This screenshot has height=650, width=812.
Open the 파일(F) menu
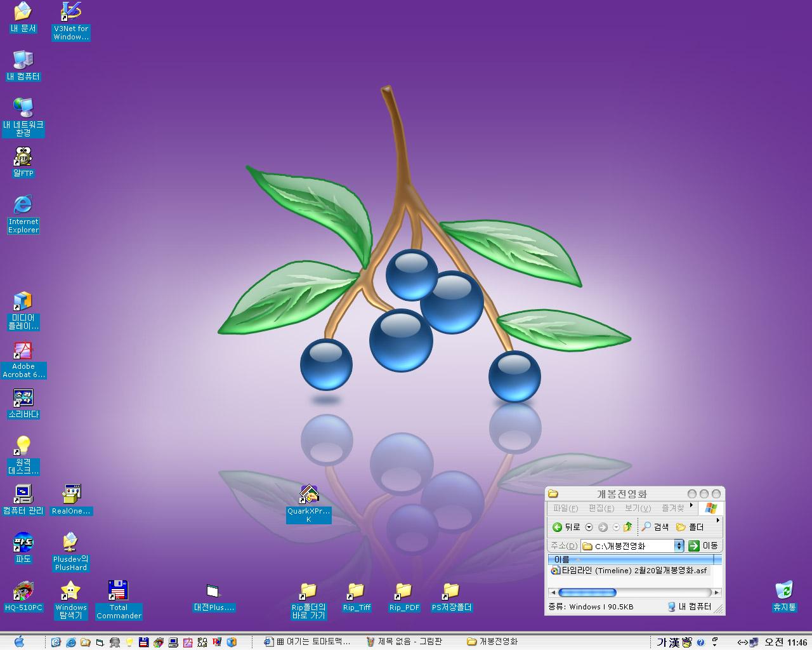565,508
